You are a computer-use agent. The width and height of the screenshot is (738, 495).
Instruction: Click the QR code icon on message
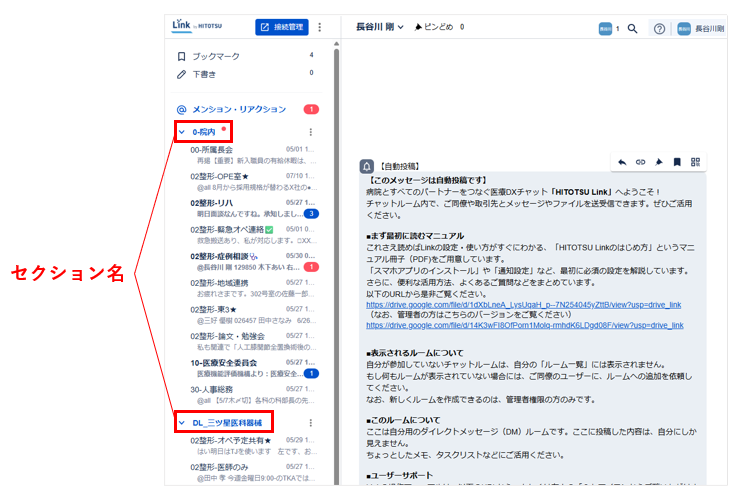point(696,162)
